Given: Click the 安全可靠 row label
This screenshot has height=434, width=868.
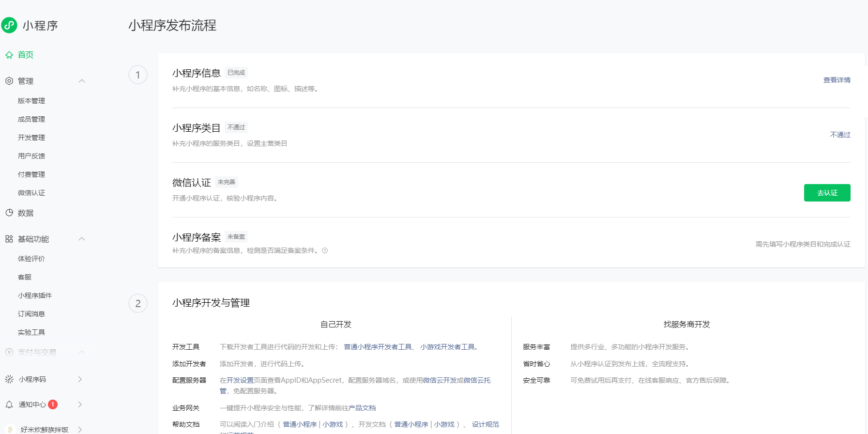Looking at the screenshot, I should (x=536, y=380).
